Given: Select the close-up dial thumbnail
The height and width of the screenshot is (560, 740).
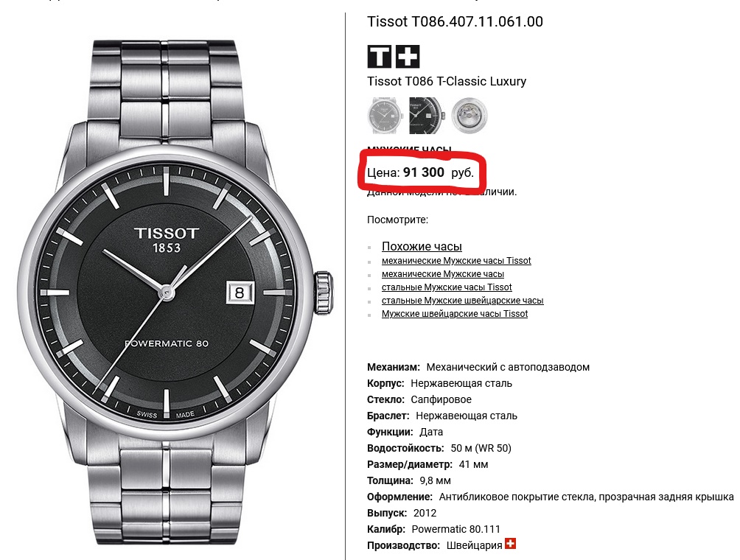Looking at the screenshot, I should 426,116.
